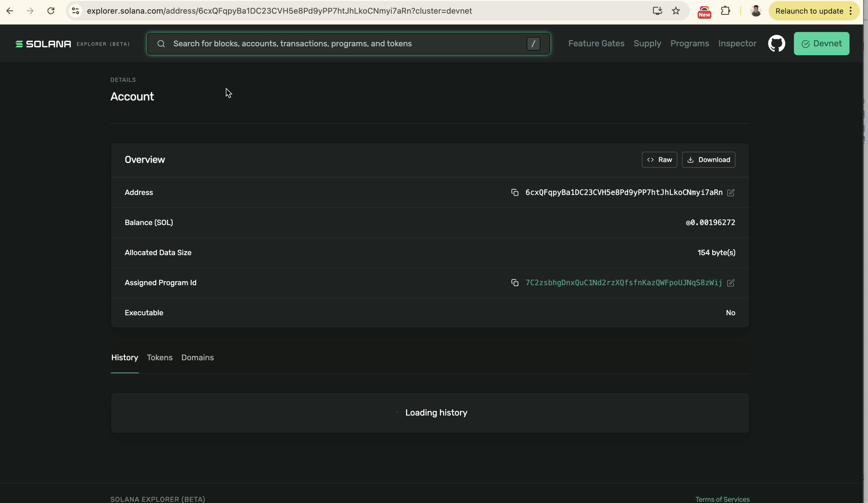868x503 pixels.
Task: Click the Balance (SOL) label
Action: [x=149, y=223]
